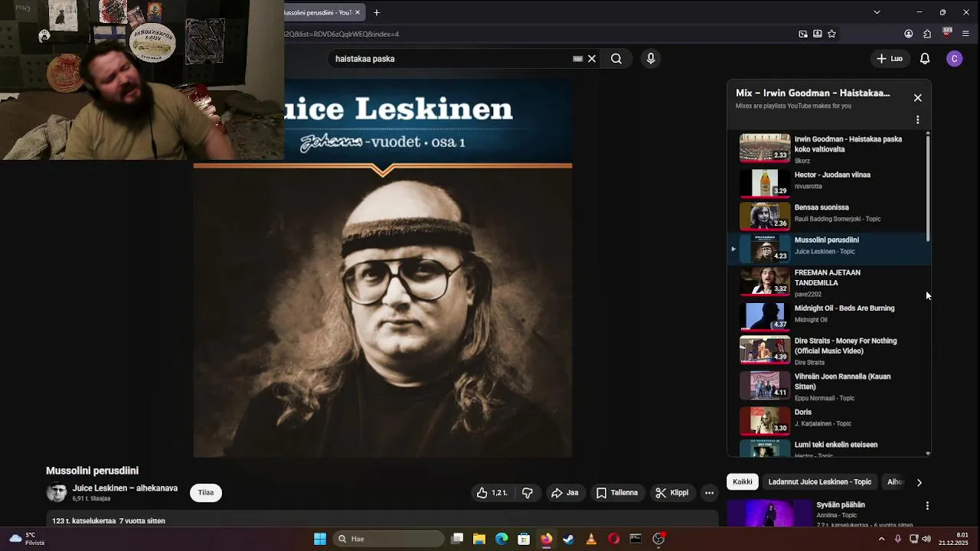Image resolution: width=980 pixels, height=551 pixels.
Task: Close the Mix playlist panel
Action: (x=918, y=98)
